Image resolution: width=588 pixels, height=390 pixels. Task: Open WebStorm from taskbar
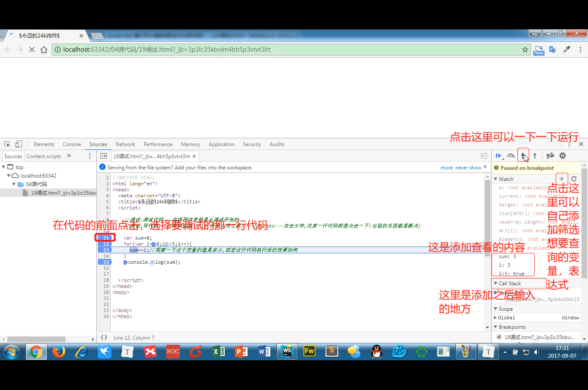[x=287, y=352]
